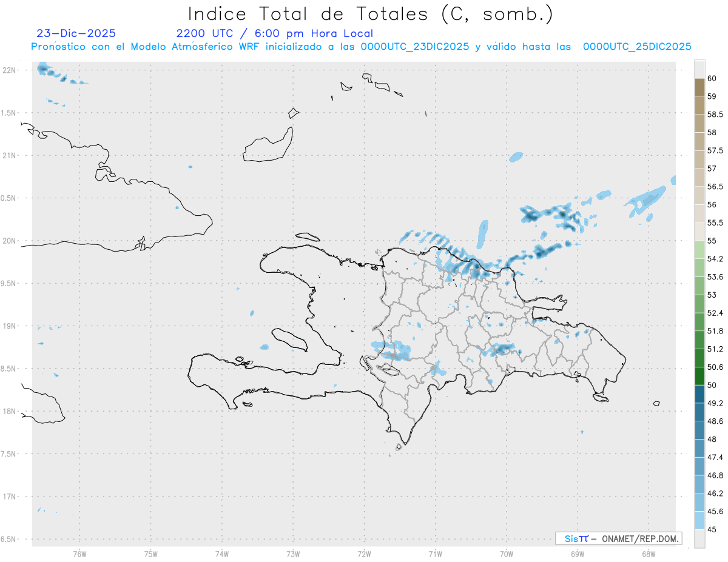Click the color scale value 50.6

[x=715, y=367]
